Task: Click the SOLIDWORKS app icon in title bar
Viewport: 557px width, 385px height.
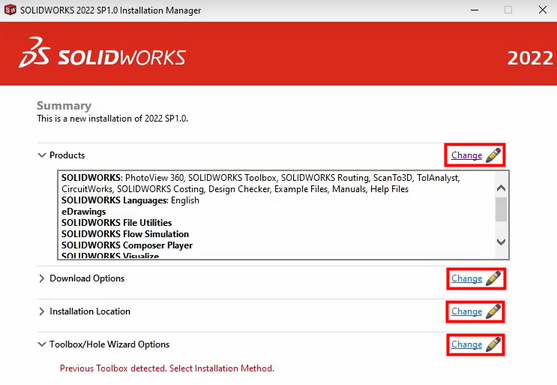Action: point(10,10)
